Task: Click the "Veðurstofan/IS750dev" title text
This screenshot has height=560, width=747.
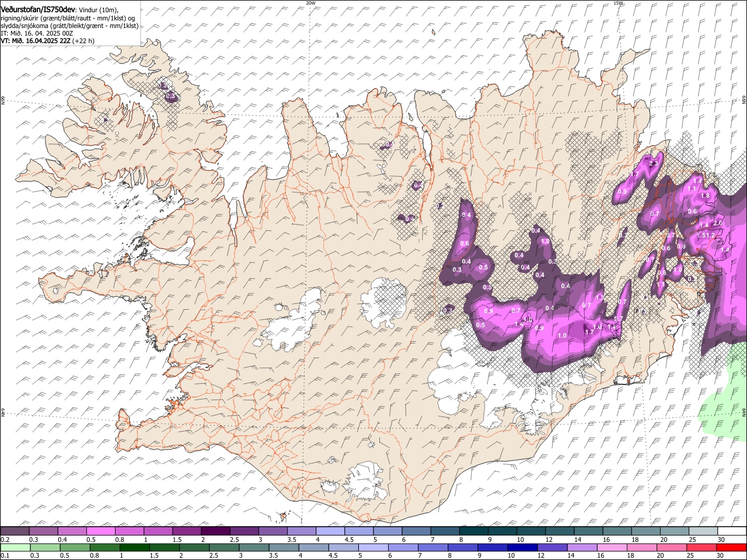Action: coord(38,9)
